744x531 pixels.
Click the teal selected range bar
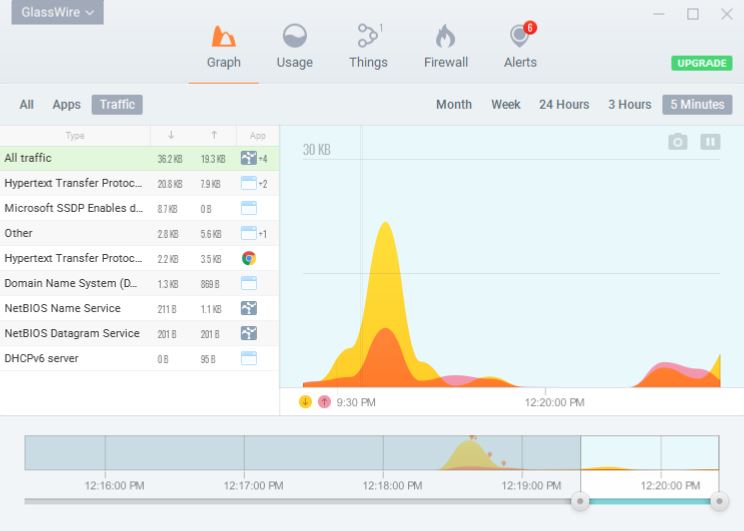click(x=650, y=501)
